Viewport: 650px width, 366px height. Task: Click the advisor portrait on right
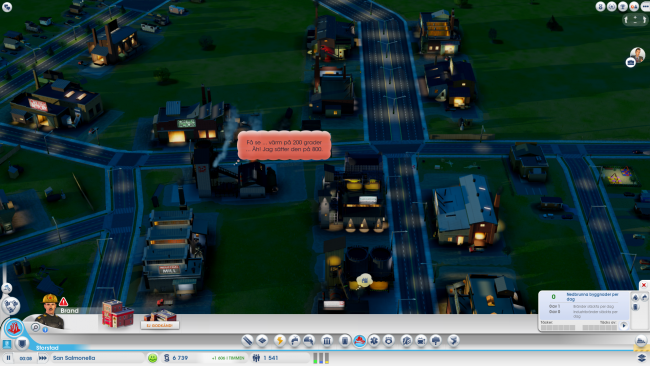click(638, 55)
